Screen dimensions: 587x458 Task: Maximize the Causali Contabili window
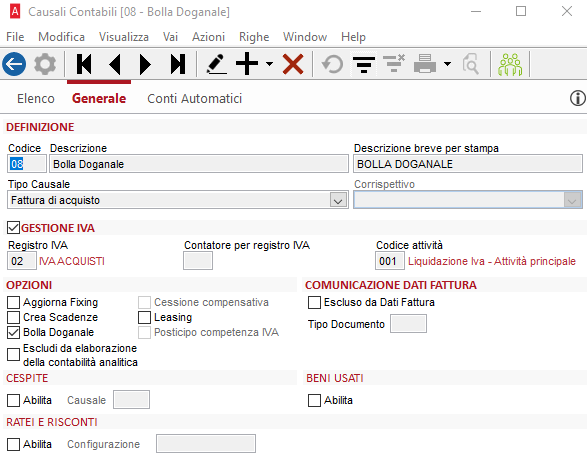click(521, 11)
